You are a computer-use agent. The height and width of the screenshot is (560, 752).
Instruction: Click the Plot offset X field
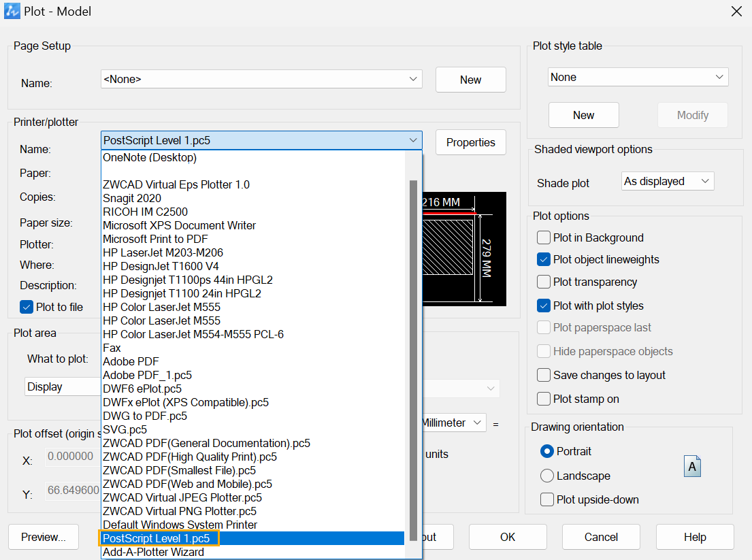click(72, 456)
